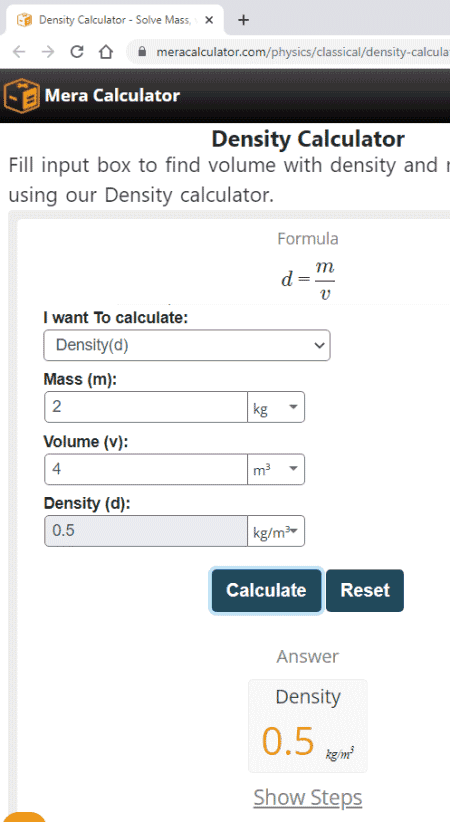Open the mass unit kg dropdown
The image size is (450, 822).
[x=276, y=407]
